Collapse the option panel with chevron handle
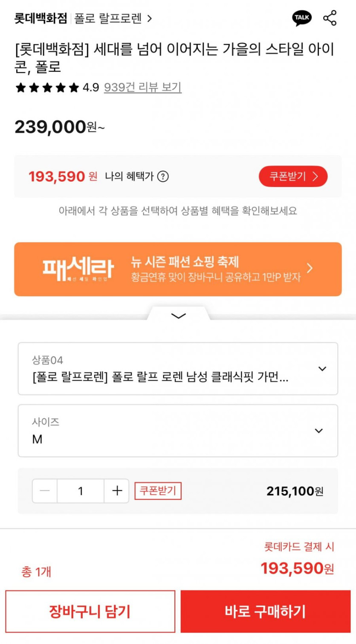This screenshot has height=644, width=356. [178, 316]
